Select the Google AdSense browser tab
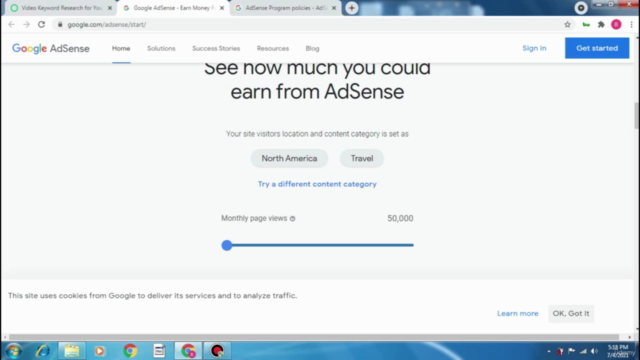Viewport: 640px width, 360px height. click(x=173, y=8)
